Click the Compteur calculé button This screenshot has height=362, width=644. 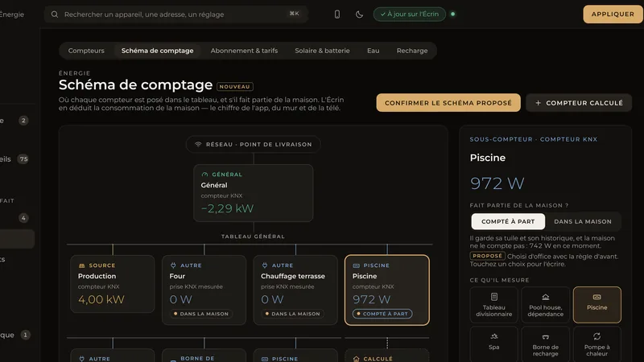tap(579, 103)
